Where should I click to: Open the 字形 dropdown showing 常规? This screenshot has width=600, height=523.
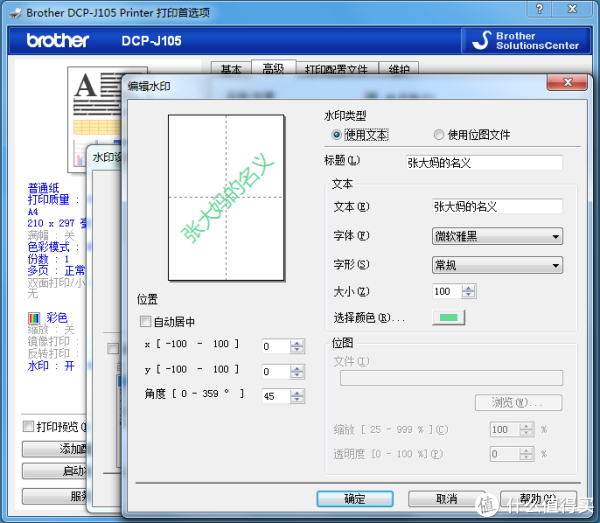coord(497,265)
